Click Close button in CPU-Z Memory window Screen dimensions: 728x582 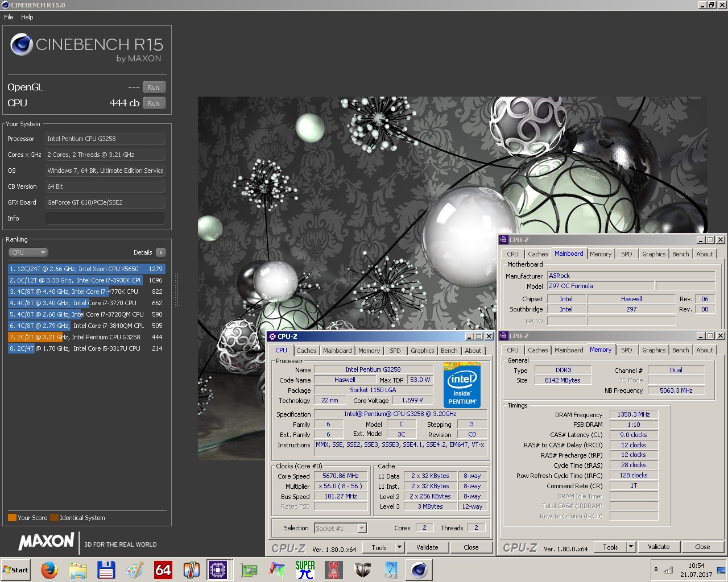point(702,547)
